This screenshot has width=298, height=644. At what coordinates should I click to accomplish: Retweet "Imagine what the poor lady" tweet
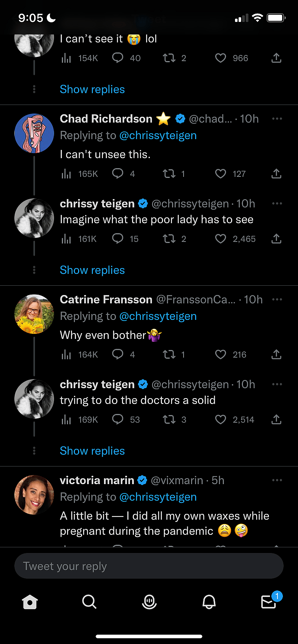169,239
